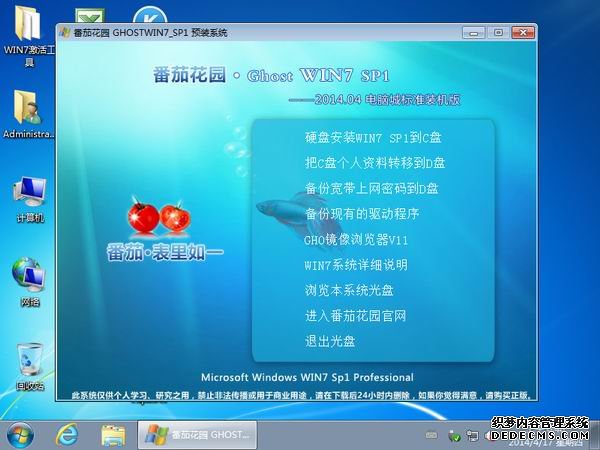Open 计算机 desktop icon
The image size is (600, 450).
tap(29, 199)
